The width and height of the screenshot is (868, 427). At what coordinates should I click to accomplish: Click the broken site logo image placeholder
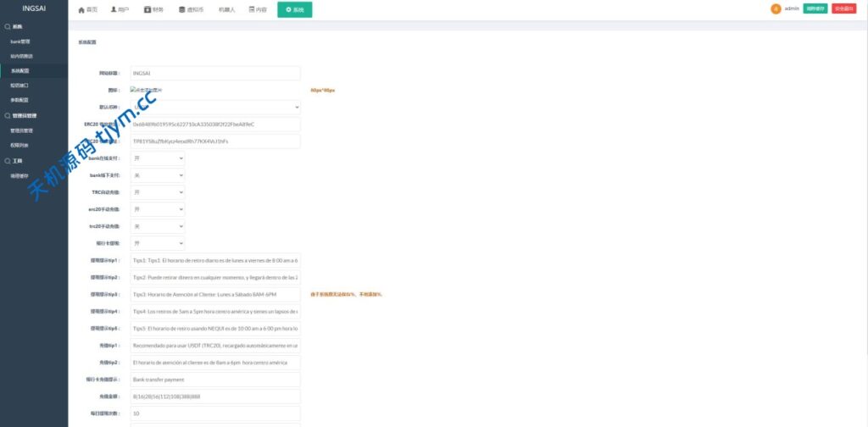(x=147, y=90)
